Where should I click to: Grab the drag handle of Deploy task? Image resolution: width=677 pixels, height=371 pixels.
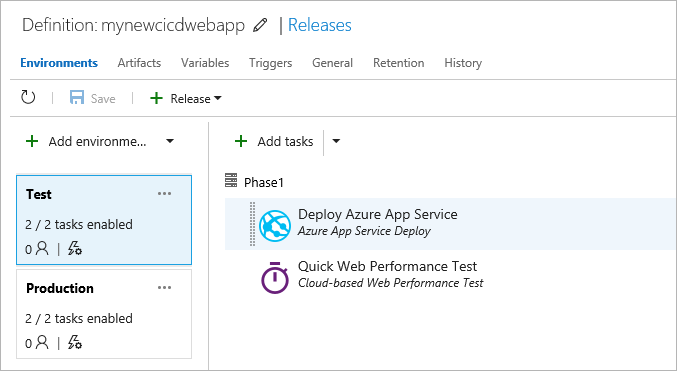(x=253, y=224)
